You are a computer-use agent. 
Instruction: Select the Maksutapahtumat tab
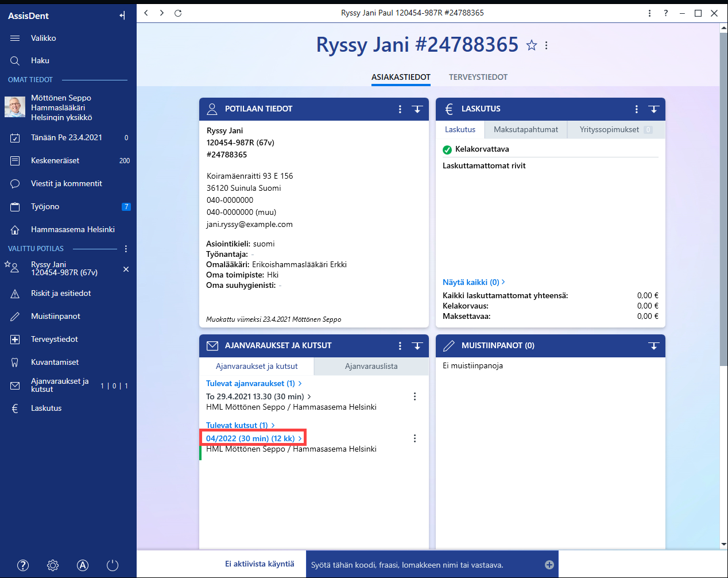click(x=526, y=130)
